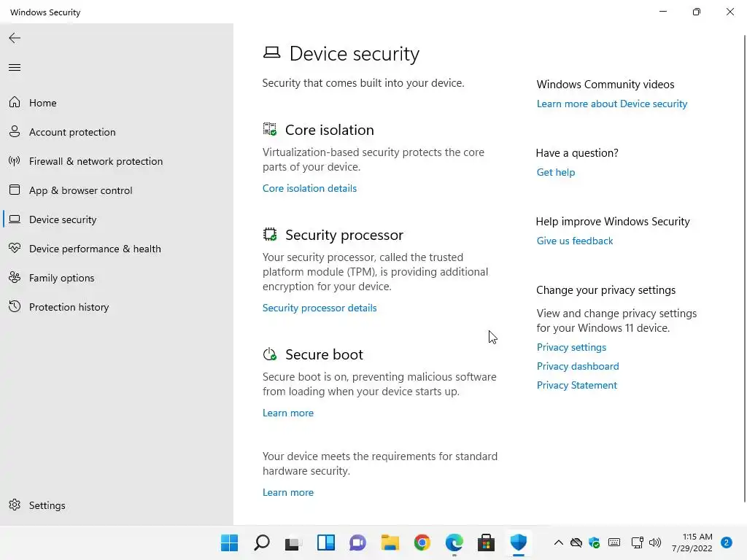Viewport: 747px width, 560px height.
Task: Select the Home house icon
Action: point(15,102)
